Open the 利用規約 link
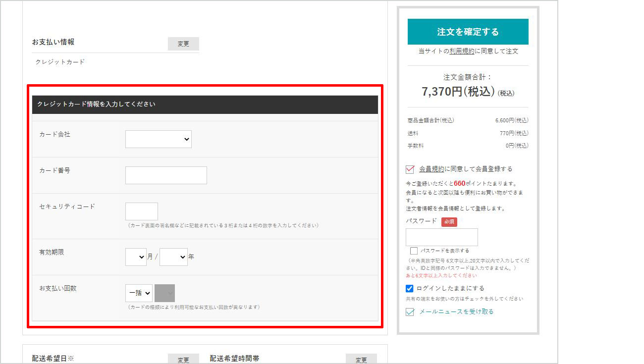644x364 pixels. pyautogui.click(x=462, y=51)
